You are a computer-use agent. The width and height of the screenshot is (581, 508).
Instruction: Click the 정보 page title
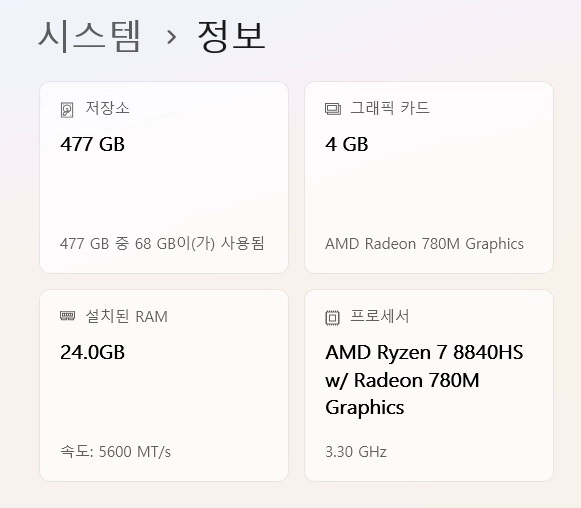(231, 36)
